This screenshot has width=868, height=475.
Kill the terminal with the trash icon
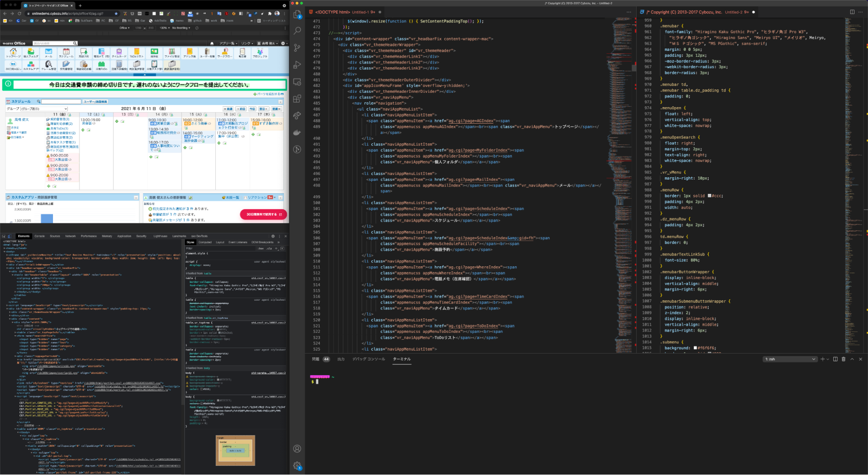pyautogui.click(x=843, y=359)
